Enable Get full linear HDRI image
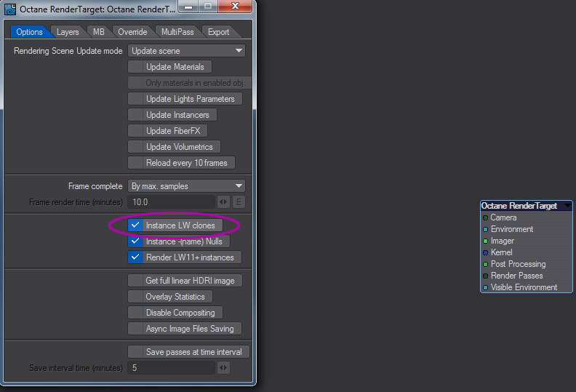This screenshot has width=576, height=392. coord(185,281)
